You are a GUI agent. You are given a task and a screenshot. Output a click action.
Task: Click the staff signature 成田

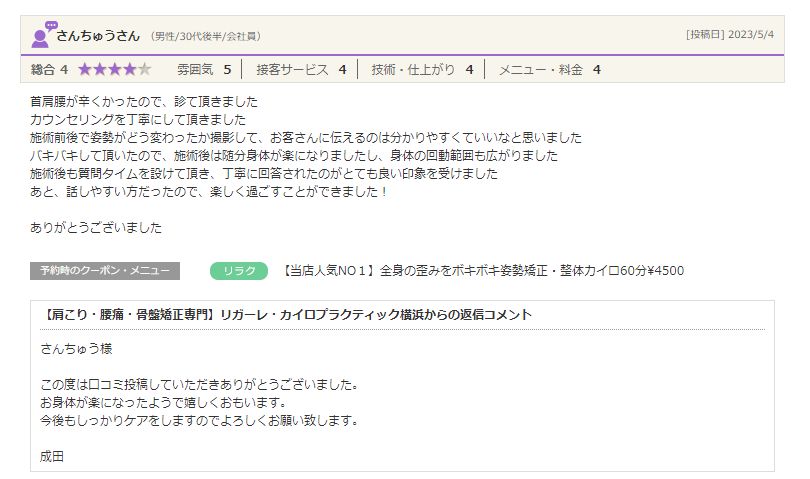52,457
